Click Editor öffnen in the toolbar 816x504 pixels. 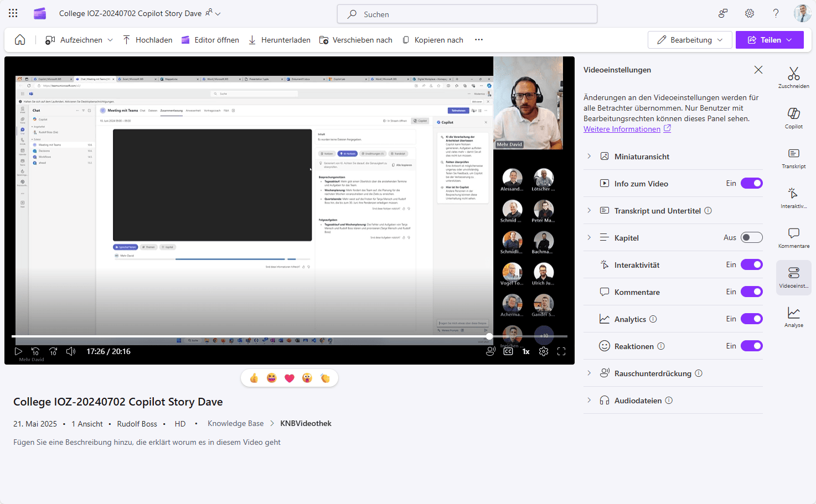coord(210,40)
